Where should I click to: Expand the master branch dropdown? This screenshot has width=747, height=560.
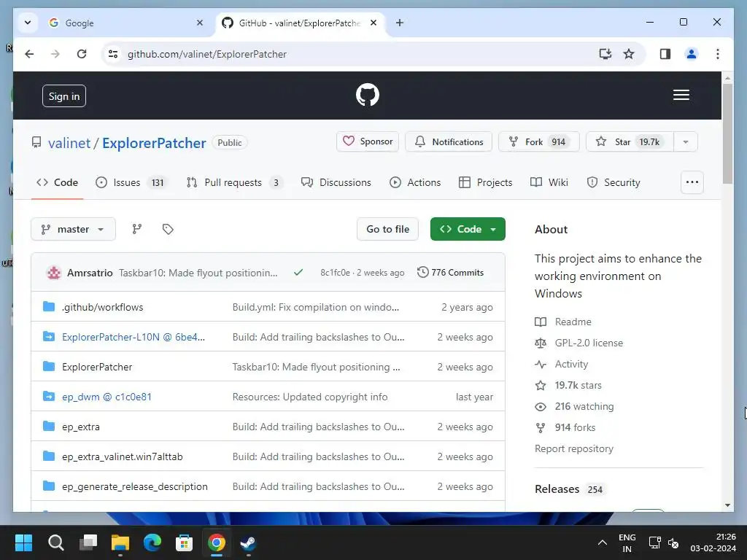pyautogui.click(x=74, y=229)
